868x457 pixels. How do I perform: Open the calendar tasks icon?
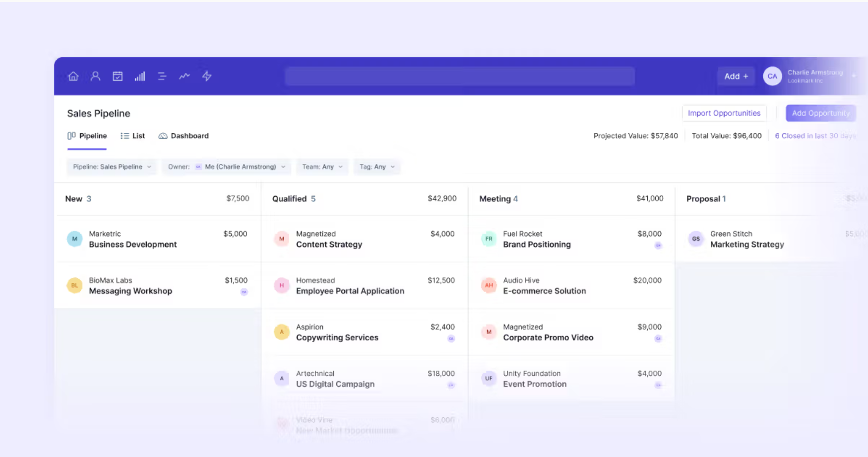[x=118, y=76]
